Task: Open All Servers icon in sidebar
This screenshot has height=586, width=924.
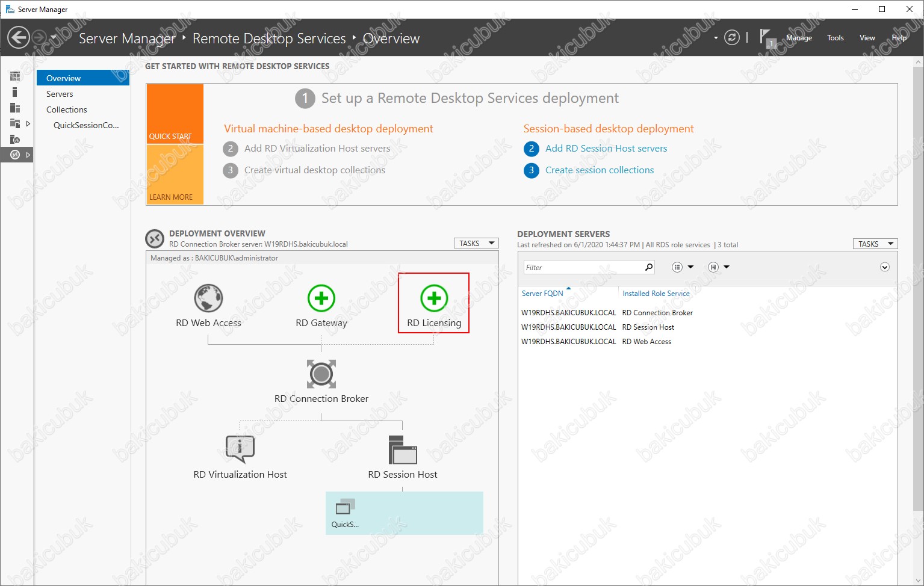Action: pos(15,108)
